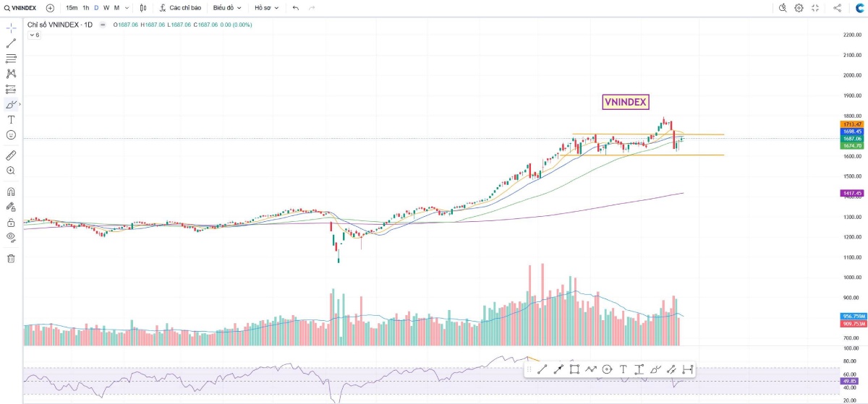Click the VNINDEX symbol search field
The image size is (868, 404).
pos(20,8)
